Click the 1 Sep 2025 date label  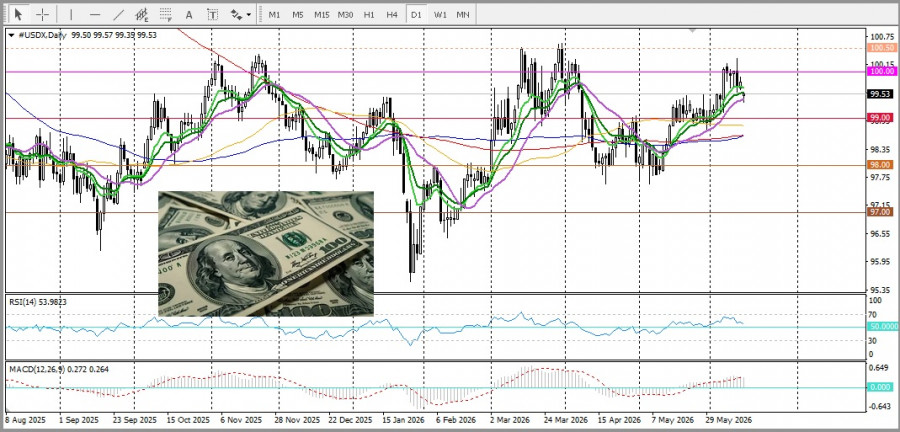pyautogui.click(x=80, y=419)
